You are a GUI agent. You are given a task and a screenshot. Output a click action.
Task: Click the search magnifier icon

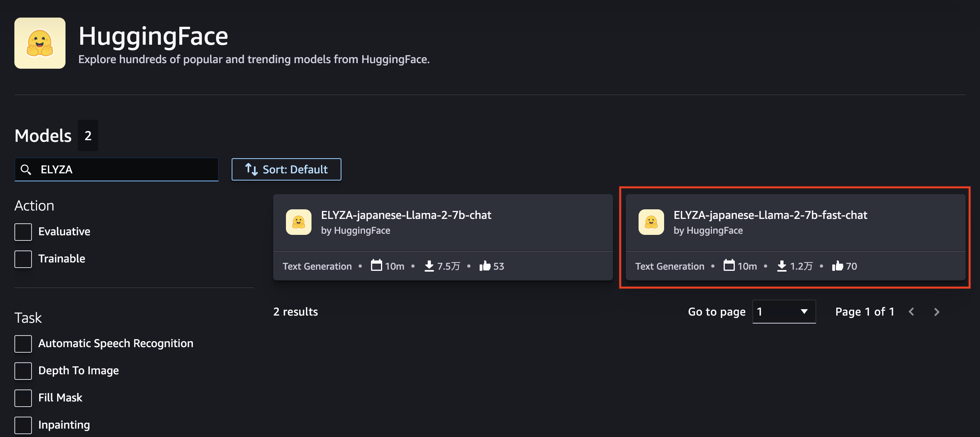click(26, 170)
